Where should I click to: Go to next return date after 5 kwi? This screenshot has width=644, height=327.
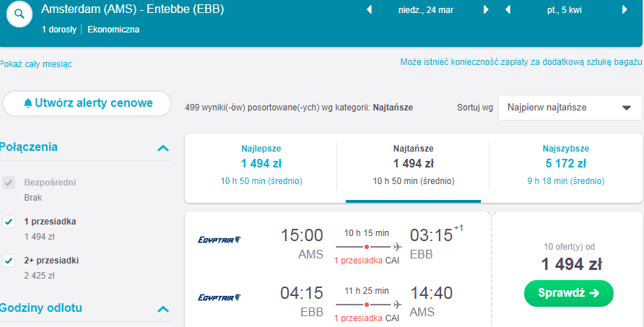[x=625, y=9]
